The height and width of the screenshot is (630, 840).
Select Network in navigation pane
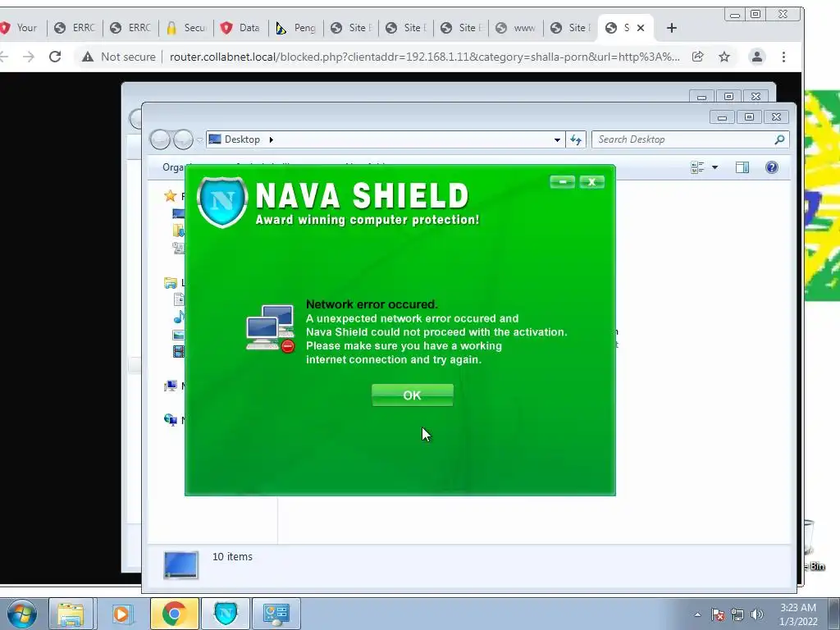[171, 419]
